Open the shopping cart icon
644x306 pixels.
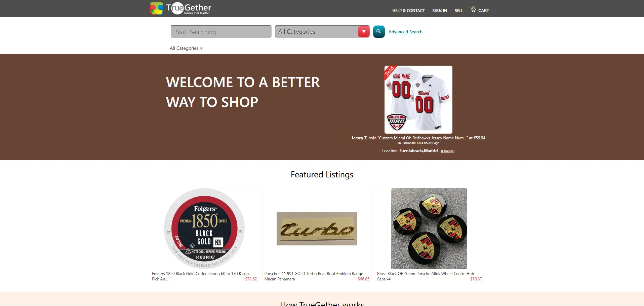tap(473, 9)
